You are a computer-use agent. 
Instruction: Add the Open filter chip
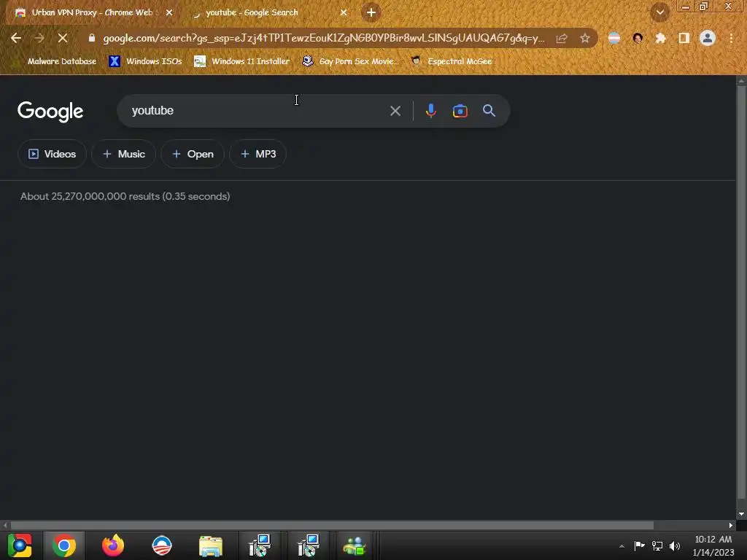pos(193,154)
